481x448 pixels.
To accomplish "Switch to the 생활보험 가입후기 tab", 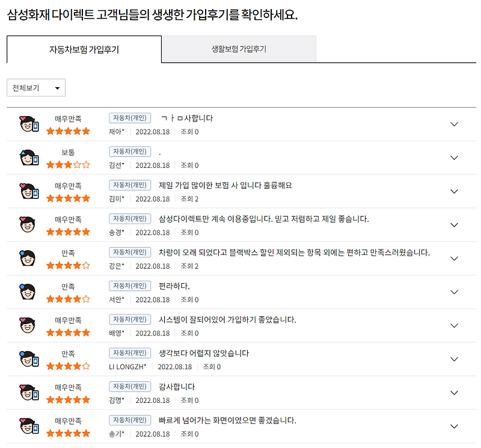I will point(239,49).
